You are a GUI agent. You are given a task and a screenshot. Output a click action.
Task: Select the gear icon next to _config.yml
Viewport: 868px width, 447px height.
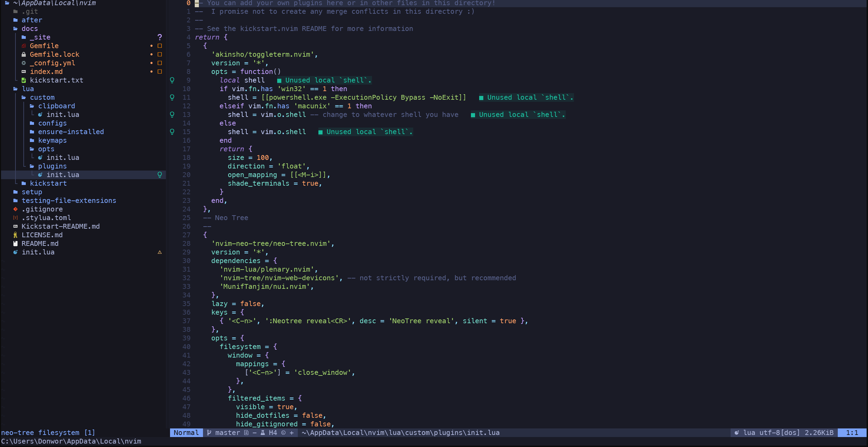[x=24, y=63]
